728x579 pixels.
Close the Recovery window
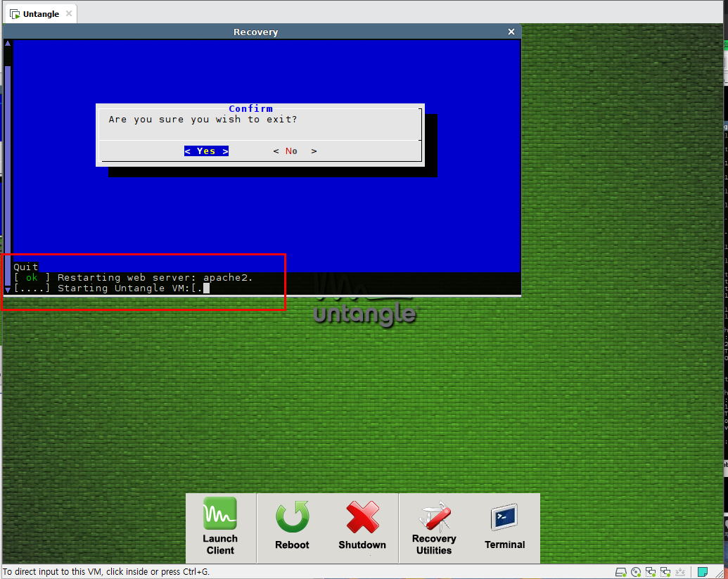511,32
